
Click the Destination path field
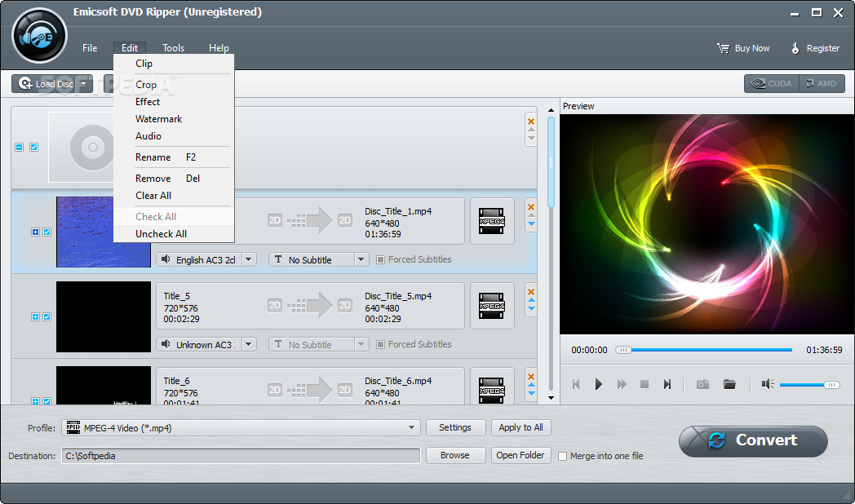[x=241, y=456]
